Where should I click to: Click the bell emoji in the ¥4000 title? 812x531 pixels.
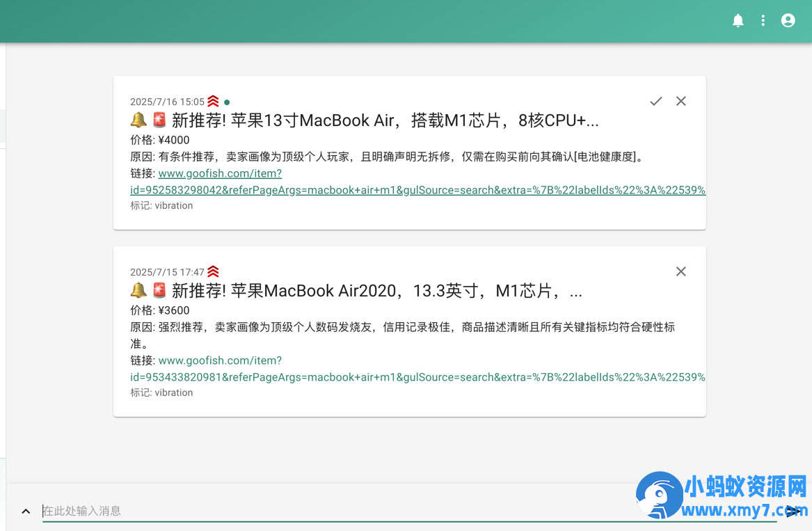(x=138, y=120)
